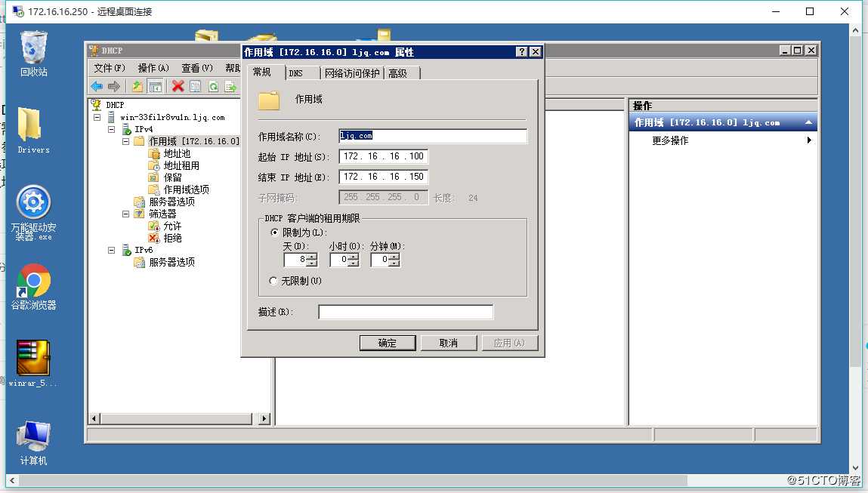Select the 无限制(U) radio button
Image resolution: width=868 pixels, height=493 pixels.
click(x=273, y=281)
